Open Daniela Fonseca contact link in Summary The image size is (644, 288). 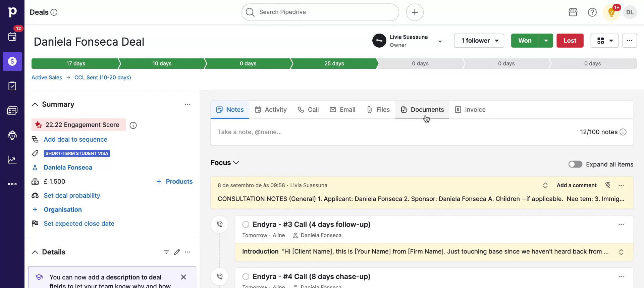[x=68, y=167]
